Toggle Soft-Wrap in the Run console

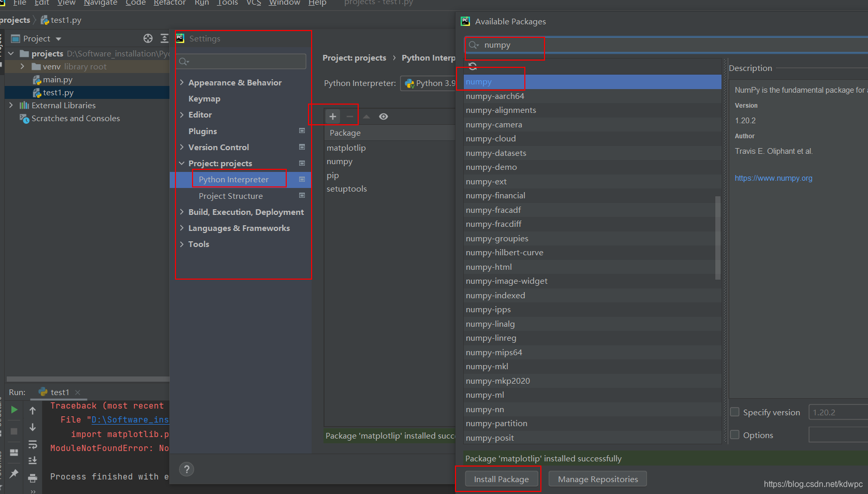tap(33, 444)
